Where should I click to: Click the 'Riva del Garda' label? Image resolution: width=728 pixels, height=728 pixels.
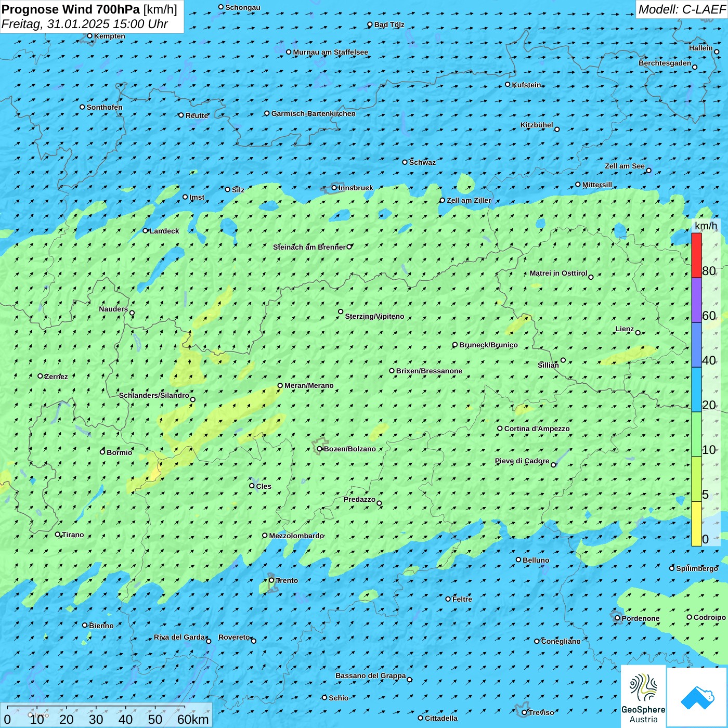pos(179,637)
